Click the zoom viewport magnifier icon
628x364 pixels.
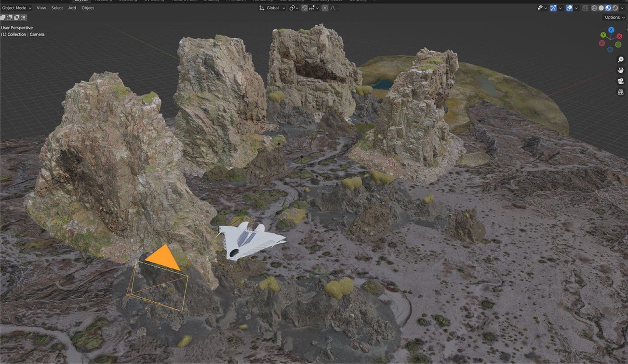click(x=620, y=60)
